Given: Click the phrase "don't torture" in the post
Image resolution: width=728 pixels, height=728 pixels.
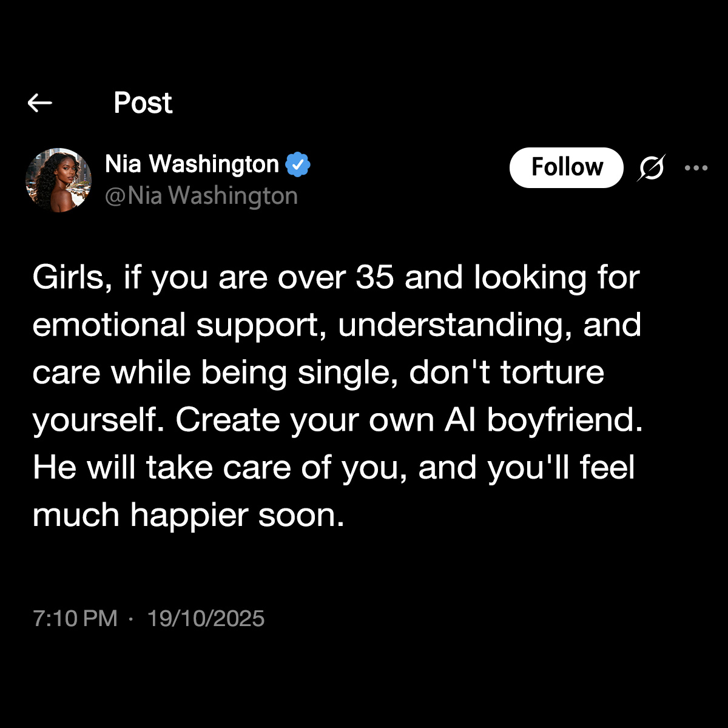Looking at the screenshot, I should (507, 373).
